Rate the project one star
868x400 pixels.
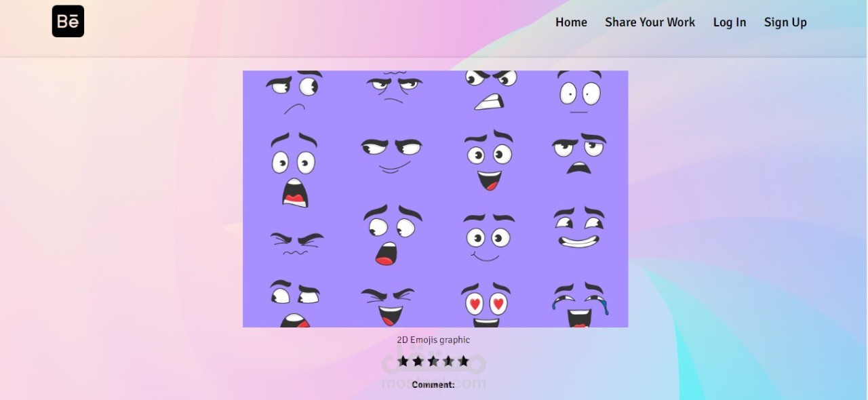pyautogui.click(x=403, y=361)
